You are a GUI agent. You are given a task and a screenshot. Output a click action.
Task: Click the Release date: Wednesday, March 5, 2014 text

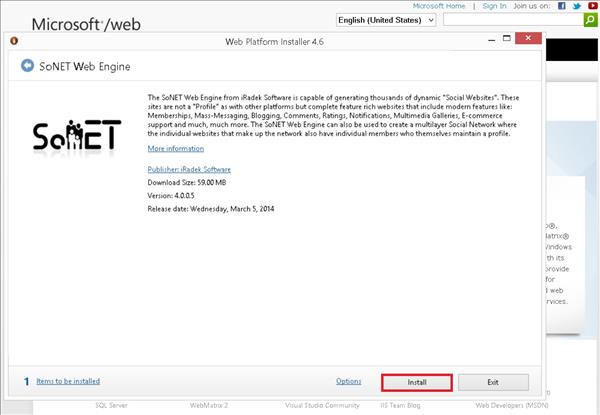(211, 209)
